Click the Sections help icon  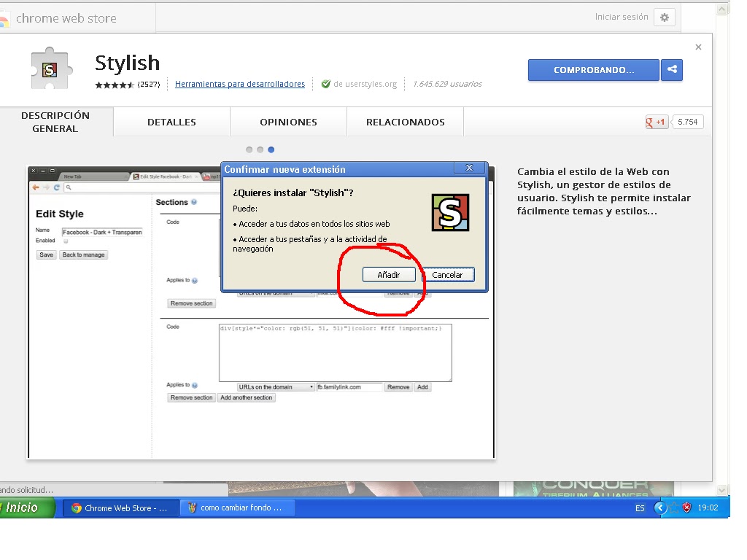point(194,202)
